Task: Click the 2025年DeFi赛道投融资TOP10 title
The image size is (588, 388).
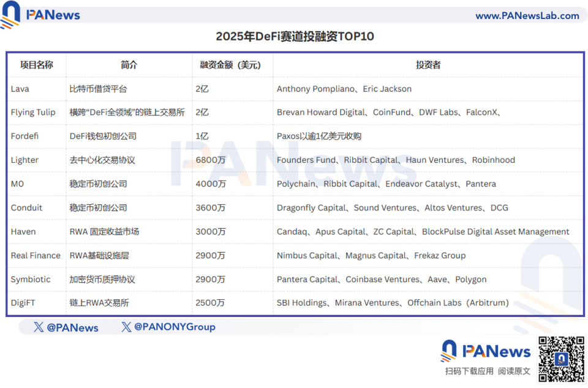Action: coord(295,37)
